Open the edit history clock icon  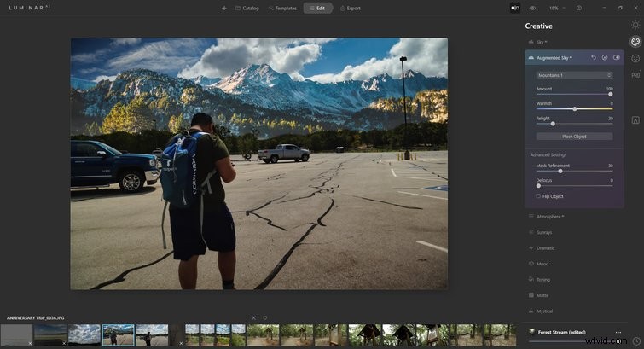click(x=636, y=341)
